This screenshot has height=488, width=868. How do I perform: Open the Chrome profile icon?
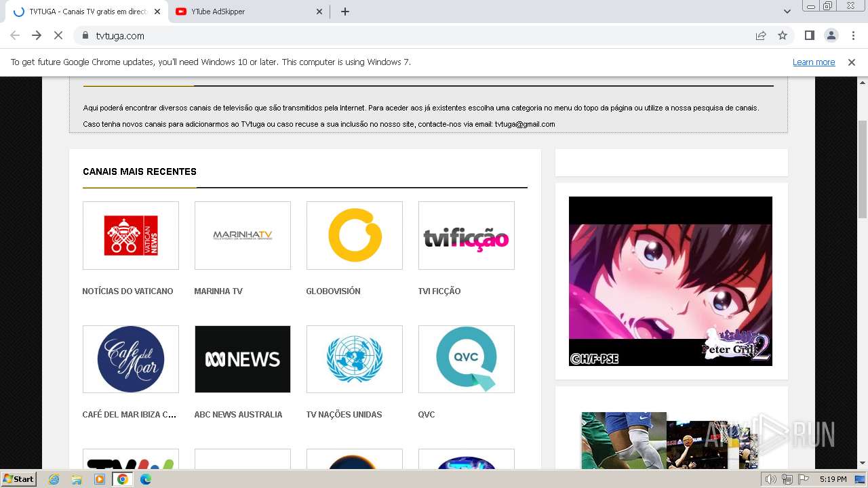click(831, 35)
